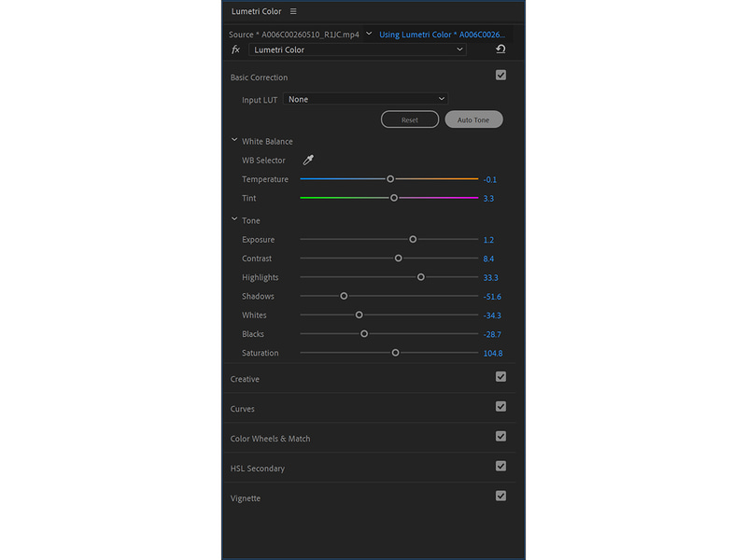Select the Basic Correction heading
Viewport: 747px width, 560px height.
pos(259,77)
